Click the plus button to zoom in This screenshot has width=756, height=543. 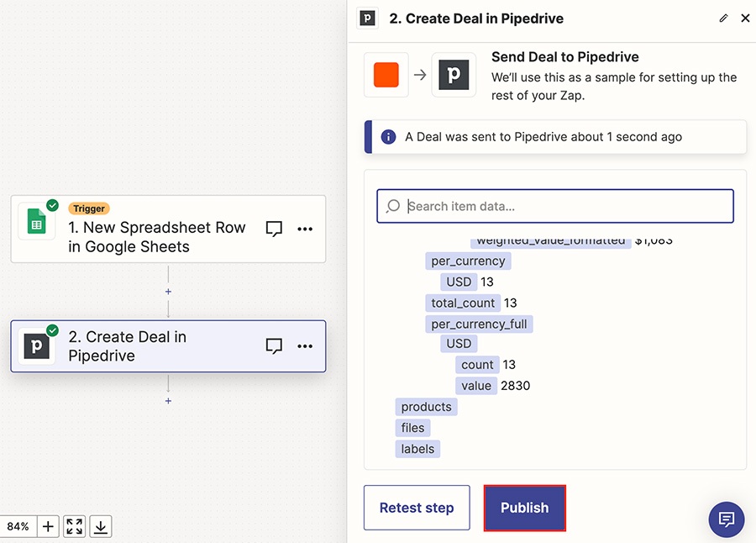pos(48,526)
